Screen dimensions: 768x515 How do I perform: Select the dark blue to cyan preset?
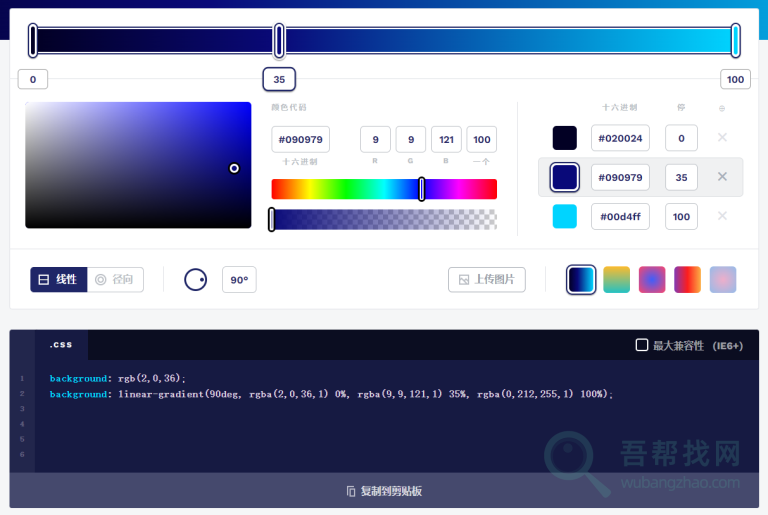pyautogui.click(x=581, y=280)
